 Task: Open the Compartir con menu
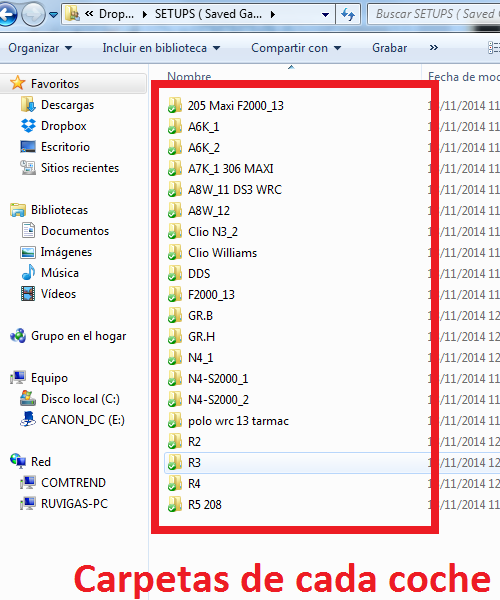click(296, 48)
